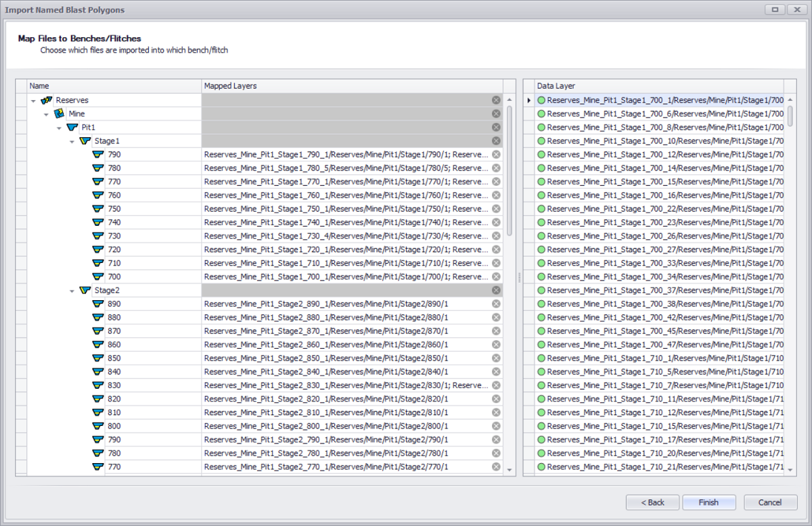
Task: Click the Data Layer column header
Action: (x=658, y=86)
